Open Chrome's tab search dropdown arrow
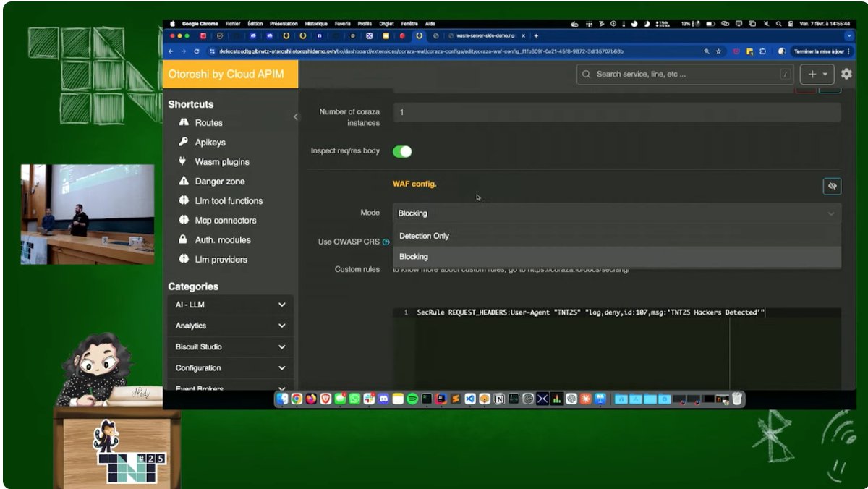 pos(848,35)
